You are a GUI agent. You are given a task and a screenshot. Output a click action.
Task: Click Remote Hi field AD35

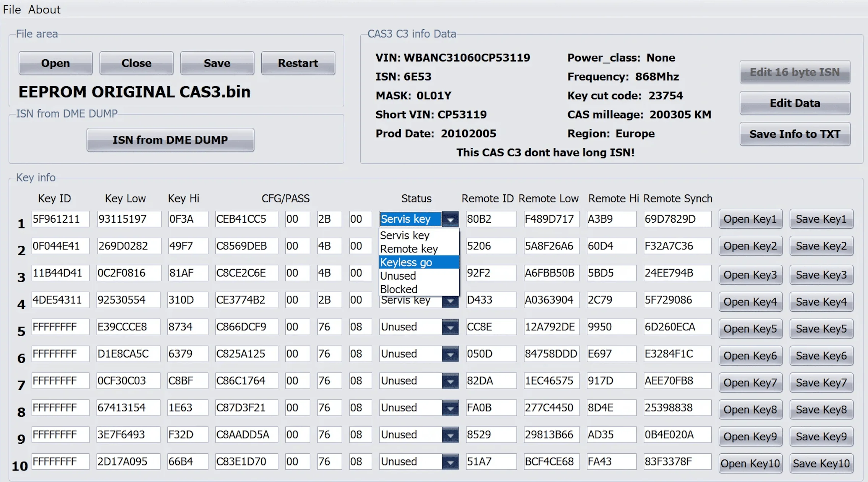pos(611,435)
